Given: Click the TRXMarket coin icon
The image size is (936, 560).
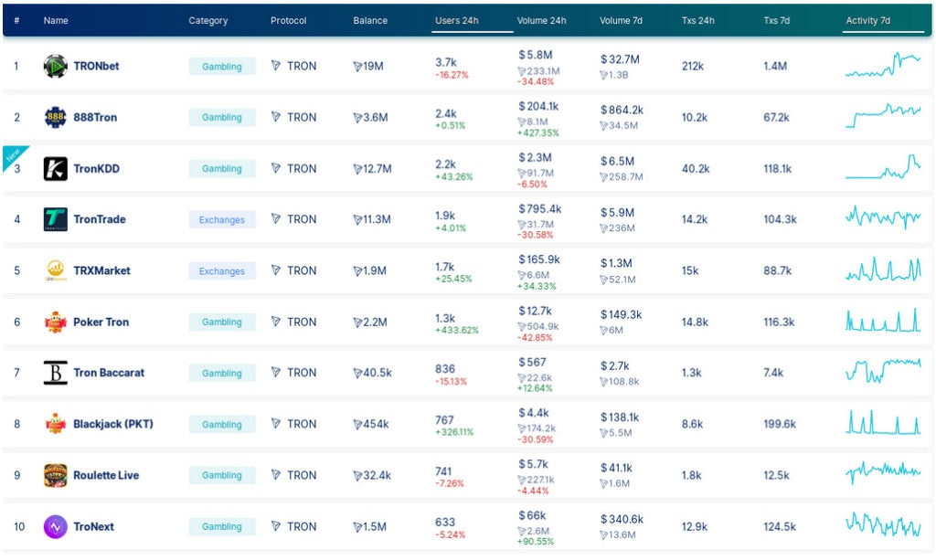Looking at the screenshot, I should (x=55, y=270).
